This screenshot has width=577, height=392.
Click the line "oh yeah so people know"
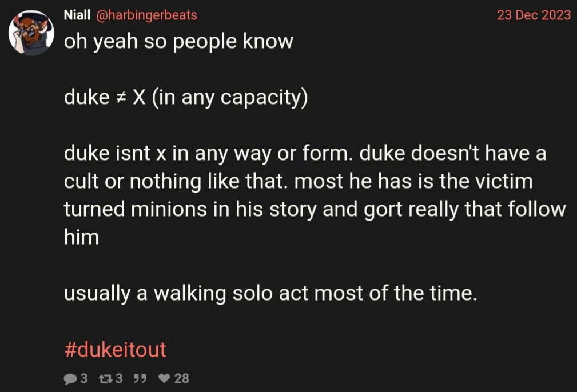(178, 42)
